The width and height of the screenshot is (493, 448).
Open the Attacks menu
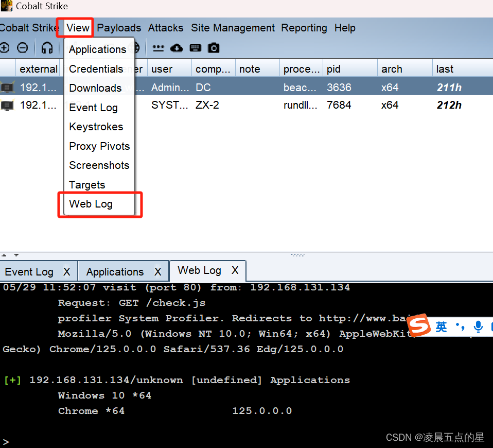(x=166, y=28)
